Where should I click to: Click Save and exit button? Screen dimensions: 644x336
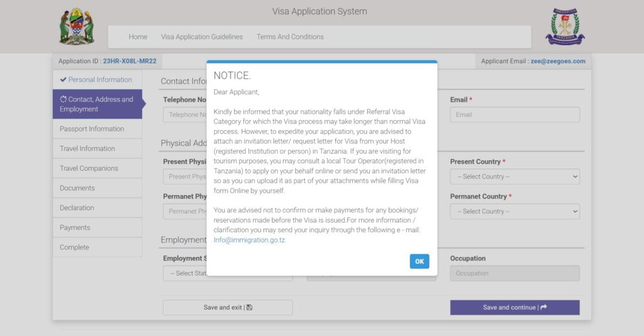point(228,308)
